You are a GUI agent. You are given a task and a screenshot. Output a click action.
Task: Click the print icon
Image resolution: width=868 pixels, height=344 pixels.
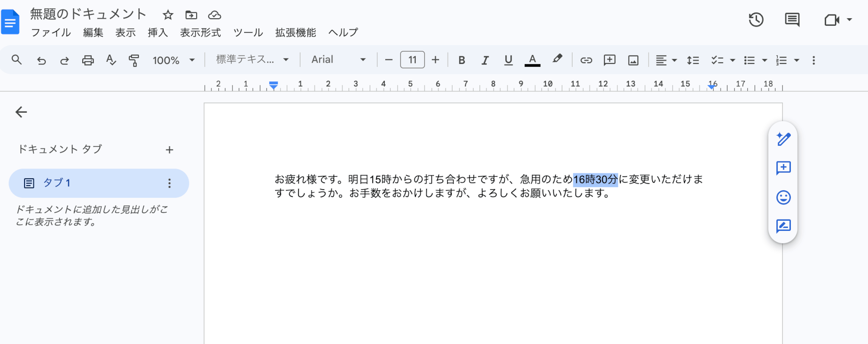[88, 60]
